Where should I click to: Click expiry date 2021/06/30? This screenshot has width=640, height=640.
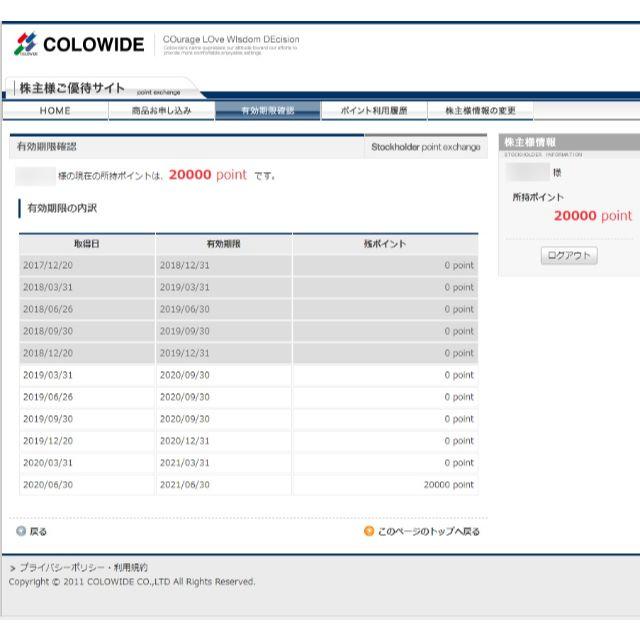[x=184, y=485]
